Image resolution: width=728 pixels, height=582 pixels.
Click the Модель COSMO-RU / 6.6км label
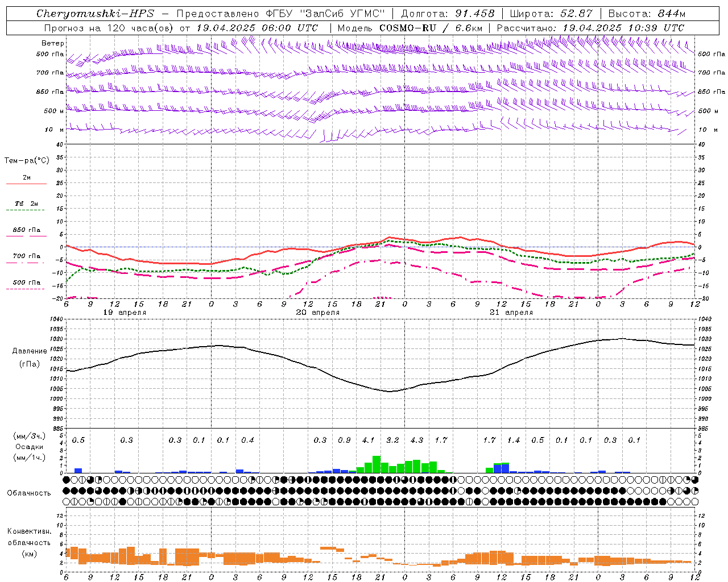pos(409,28)
